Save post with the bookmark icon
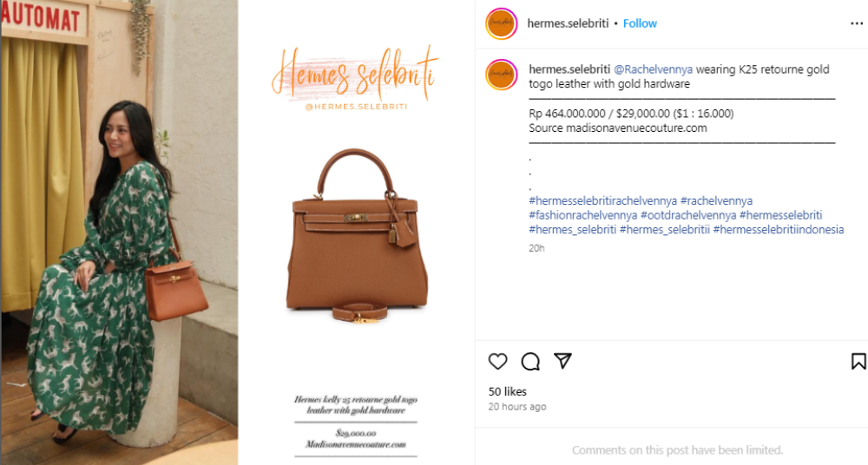This screenshot has width=868, height=465. tap(858, 362)
